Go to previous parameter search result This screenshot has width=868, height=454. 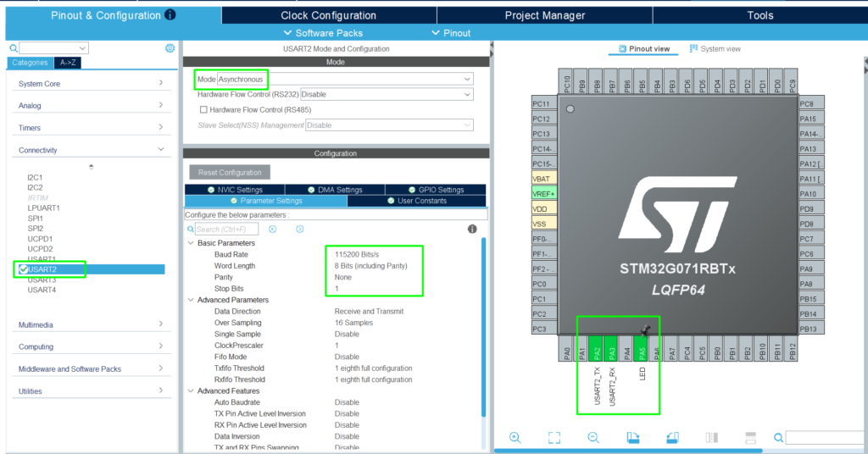pos(273,229)
